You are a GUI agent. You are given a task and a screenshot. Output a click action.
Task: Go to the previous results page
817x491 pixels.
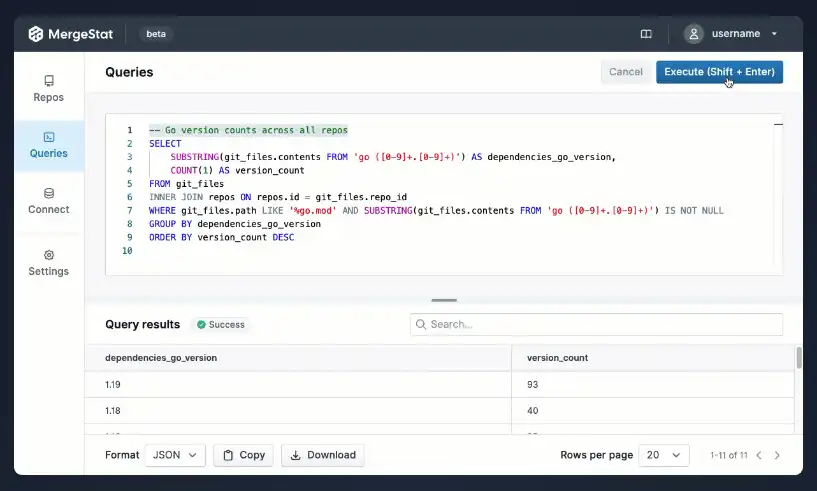[x=759, y=455]
